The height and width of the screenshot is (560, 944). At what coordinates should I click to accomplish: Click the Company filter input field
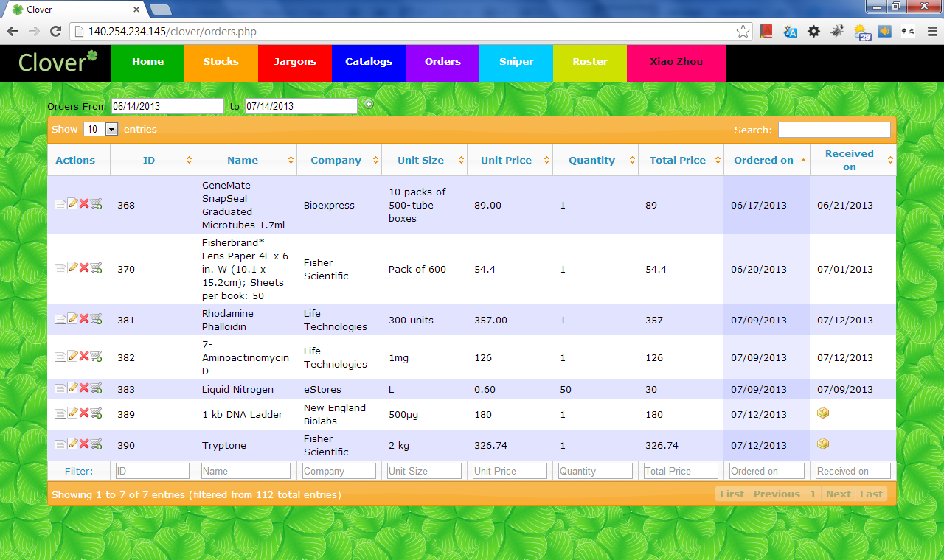[339, 471]
